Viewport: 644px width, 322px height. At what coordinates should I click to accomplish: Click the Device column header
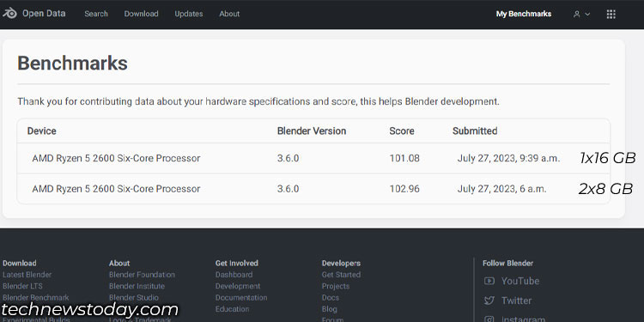42,131
